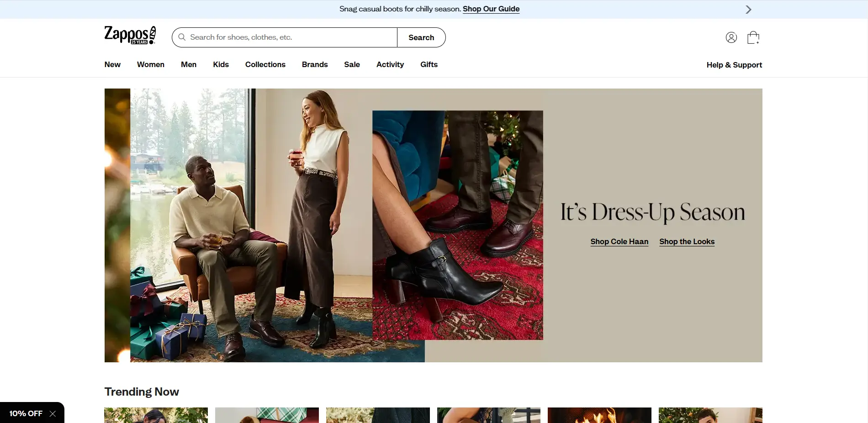Dismiss the 10% OFF popup with X
This screenshot has width=868, height=423.
tap(53, 413)
